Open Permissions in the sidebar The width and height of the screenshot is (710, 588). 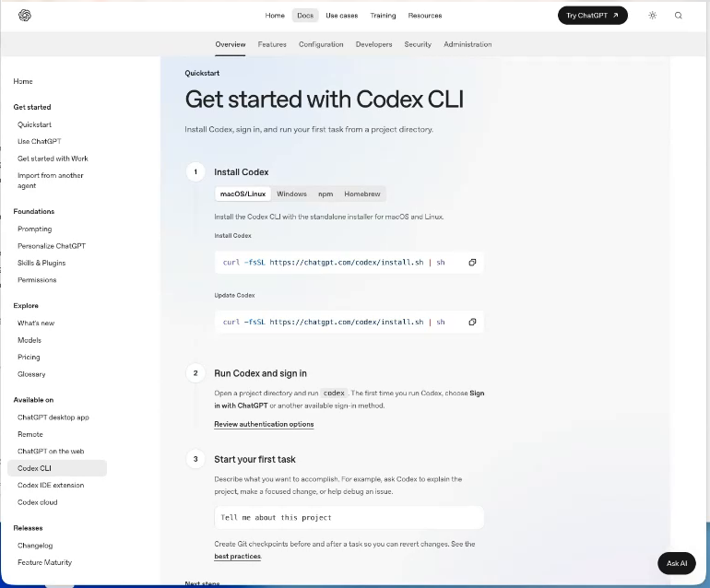[37, 280]
